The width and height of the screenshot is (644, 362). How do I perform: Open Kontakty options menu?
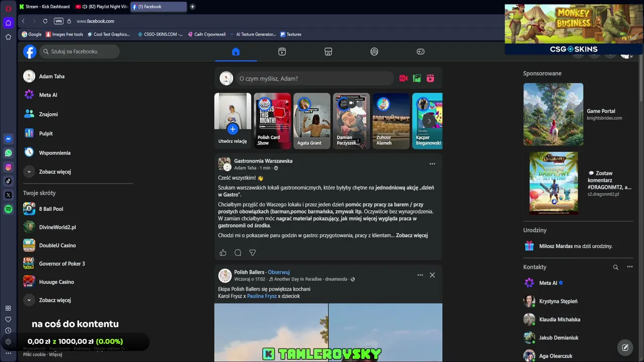[629, 267]
